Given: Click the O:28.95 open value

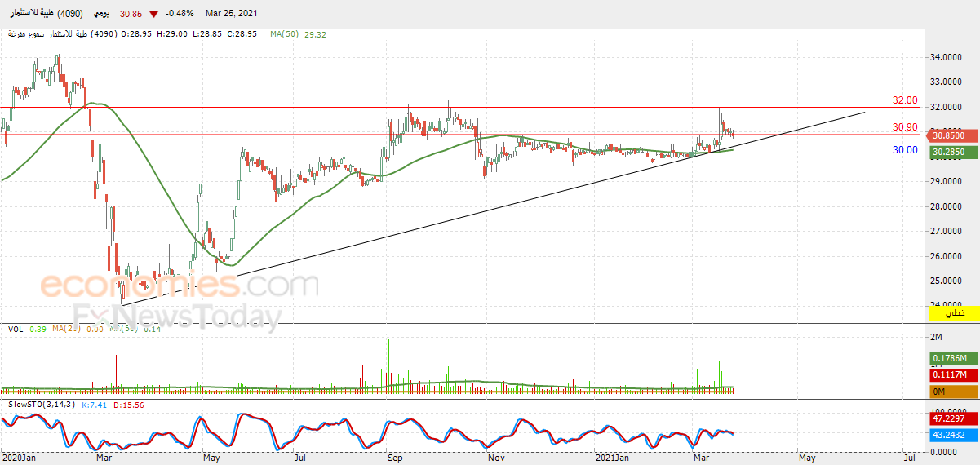Looking at the screenshot, I should tap(138, 34).
